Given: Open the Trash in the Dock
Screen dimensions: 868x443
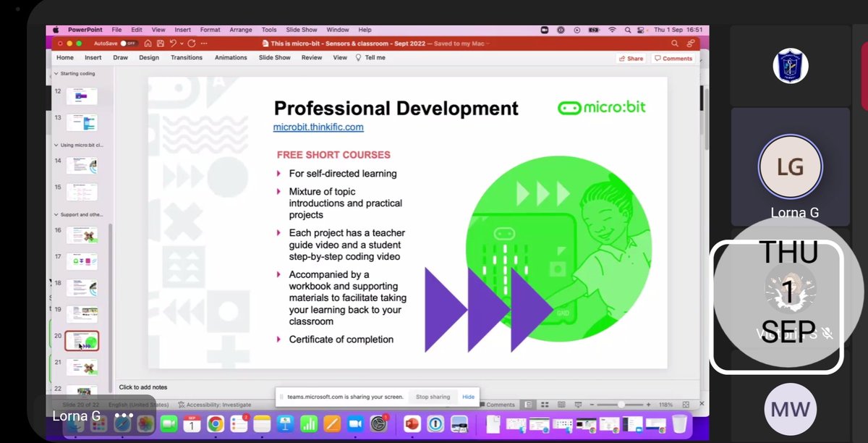Looking at the screenshot, I should coord(680,424).
